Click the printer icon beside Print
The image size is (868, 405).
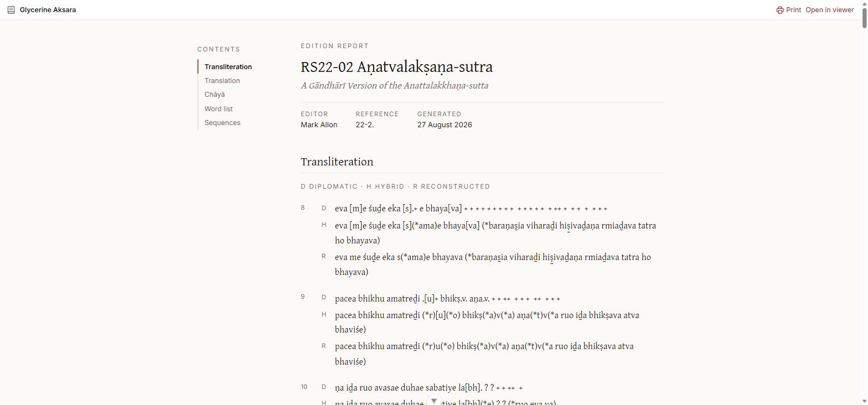click(779, 10)
